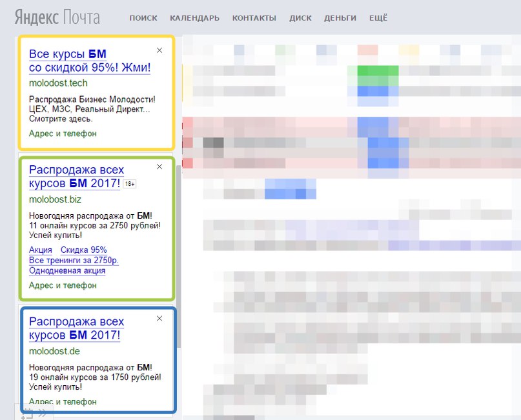Dismiss the molobost.biz ad with its X
This screenshot has height=420, width=521.
click(x=159, y=166)
